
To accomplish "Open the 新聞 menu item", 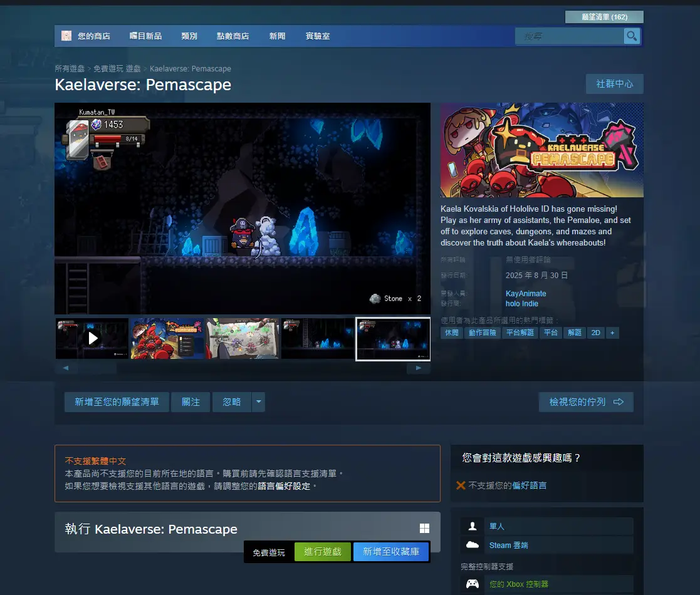I will [x=277, y=36].
